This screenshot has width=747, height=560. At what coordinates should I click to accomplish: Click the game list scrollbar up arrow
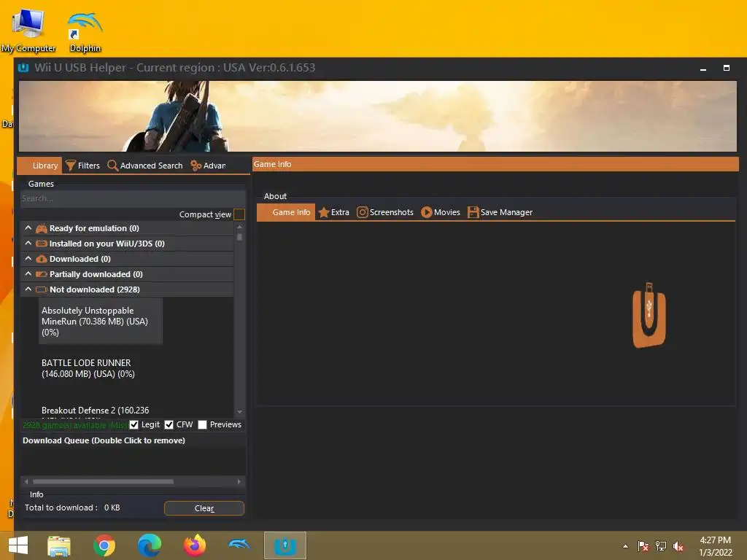239,227
